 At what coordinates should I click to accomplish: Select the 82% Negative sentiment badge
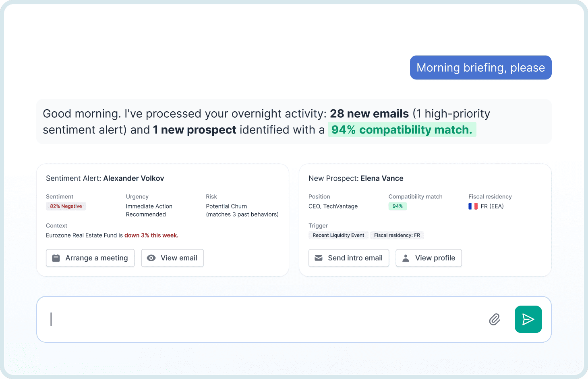click(66, 206)
